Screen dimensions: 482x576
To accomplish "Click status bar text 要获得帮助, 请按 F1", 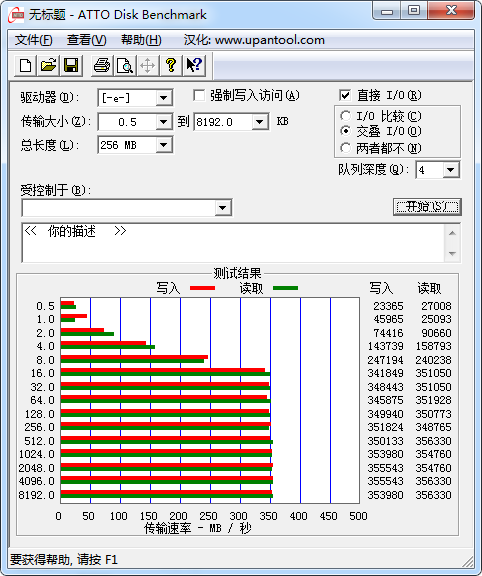I will click(x=64, y=560).
